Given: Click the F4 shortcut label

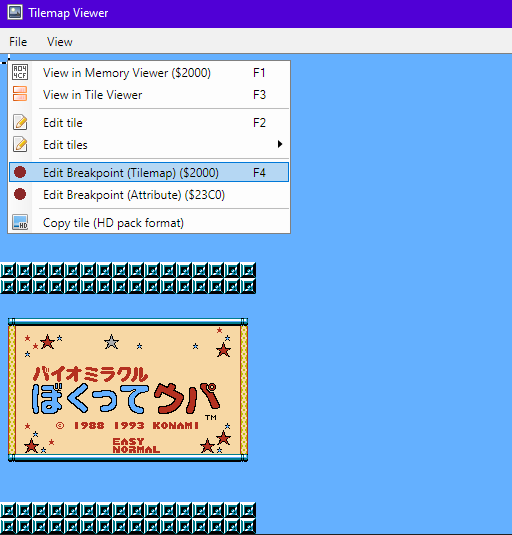Looking at the screenshot, I should click(x=259, y=173).
